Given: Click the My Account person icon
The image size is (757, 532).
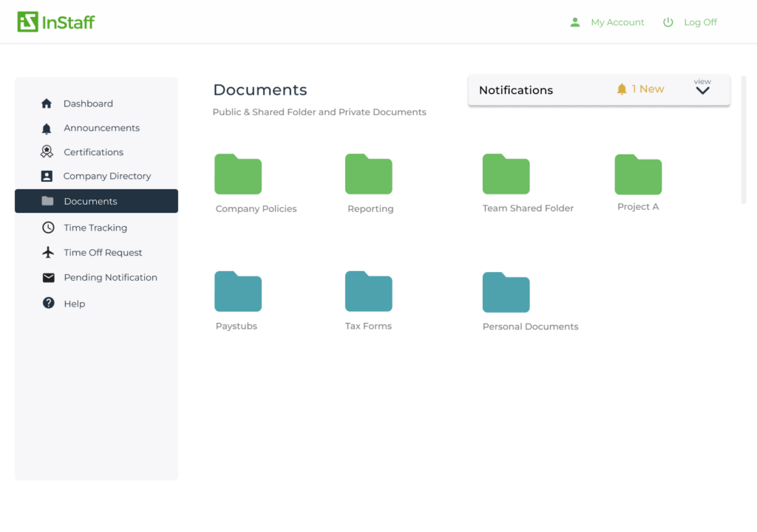Looking at the screenshot, I should (x=574, y=22).
